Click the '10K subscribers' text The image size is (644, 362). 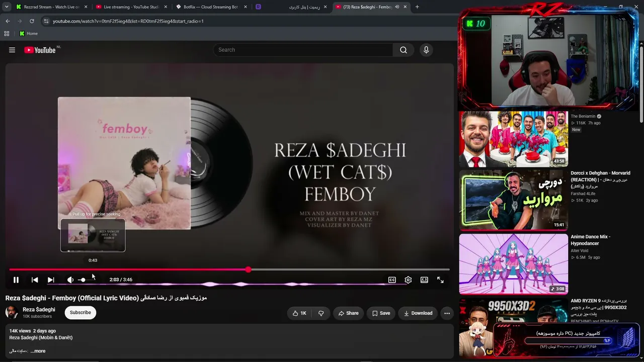pyautogui.click(x=37, y=316)
